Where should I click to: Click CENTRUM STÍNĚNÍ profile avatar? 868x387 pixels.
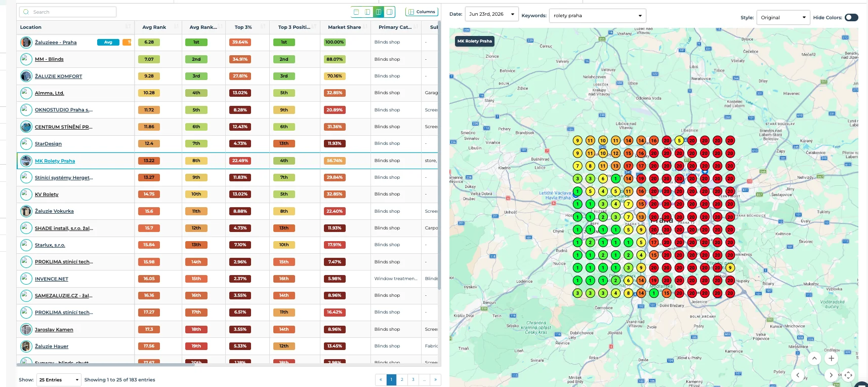pyautogui.click(x=26, y=127)
